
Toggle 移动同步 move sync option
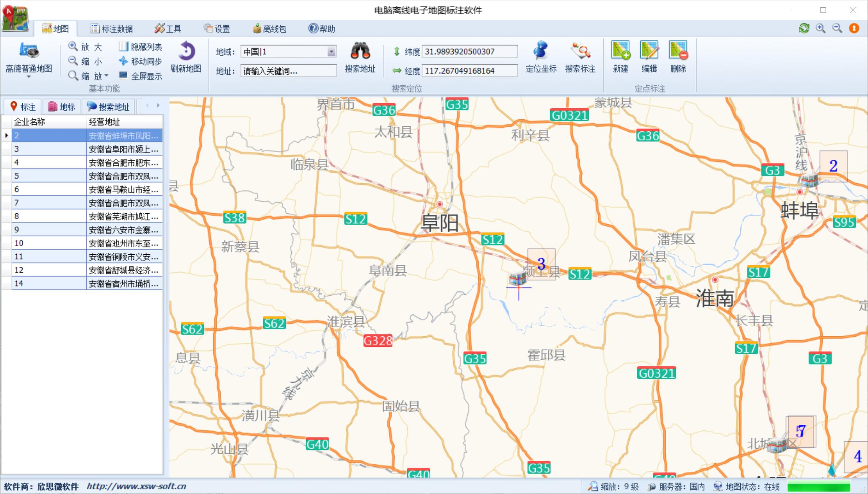pos(140,61)
